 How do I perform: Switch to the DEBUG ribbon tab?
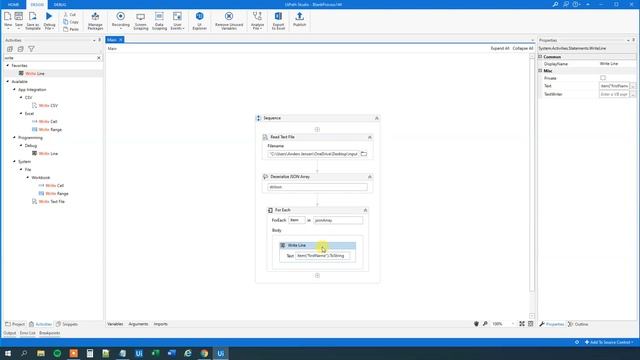coord(60,4)
